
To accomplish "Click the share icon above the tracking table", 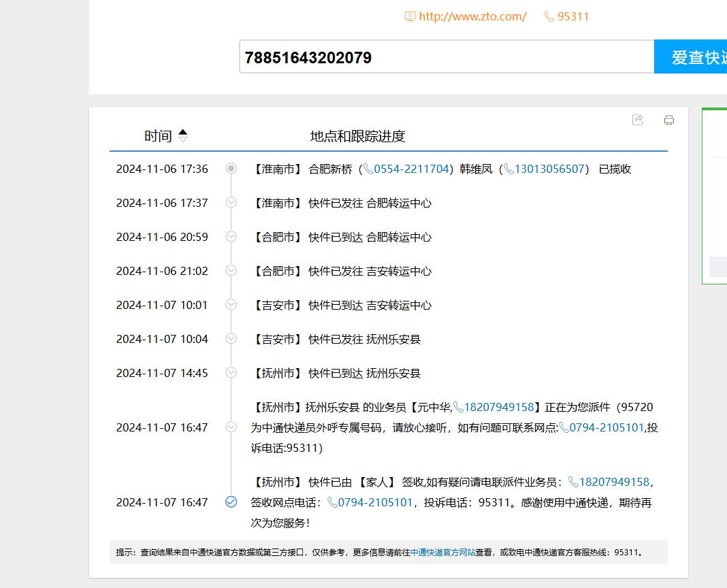I will 638,120.
